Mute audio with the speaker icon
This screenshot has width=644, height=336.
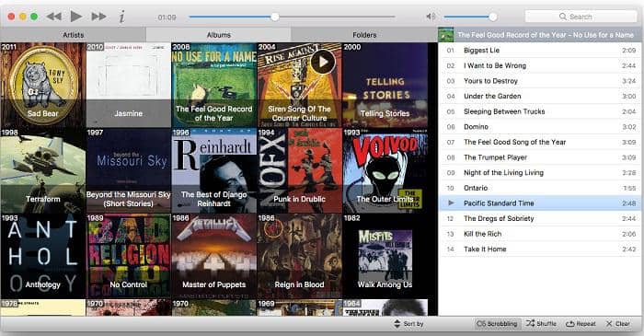pyautogui.click(x=431, y=17)
